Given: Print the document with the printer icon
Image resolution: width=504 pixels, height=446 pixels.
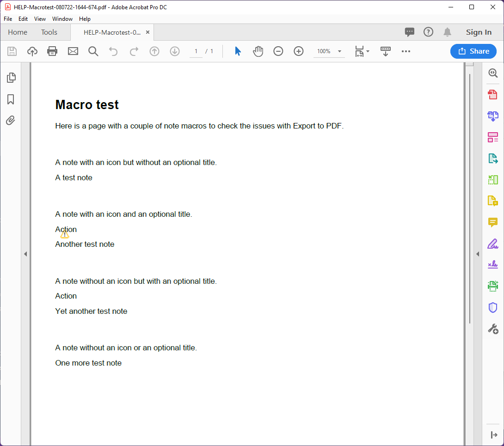Looking at the screenshot, I should (52, 51).
